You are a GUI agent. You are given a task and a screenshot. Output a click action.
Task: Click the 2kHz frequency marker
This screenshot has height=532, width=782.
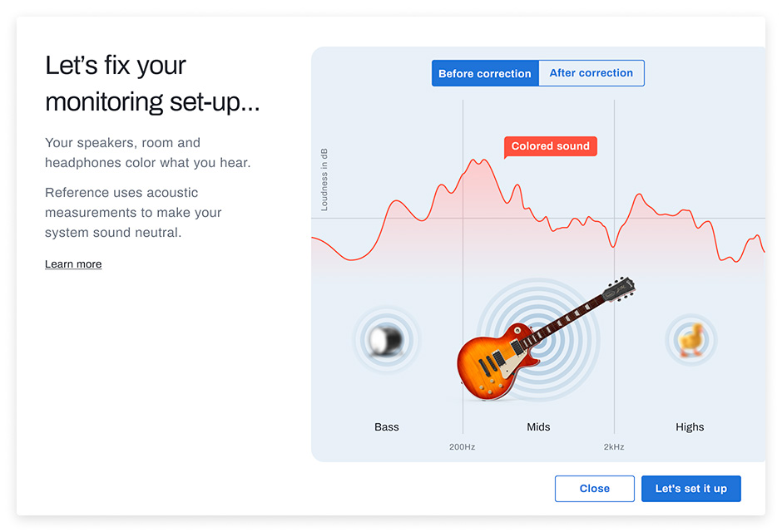pyautogui.click(x=613, y=446)
